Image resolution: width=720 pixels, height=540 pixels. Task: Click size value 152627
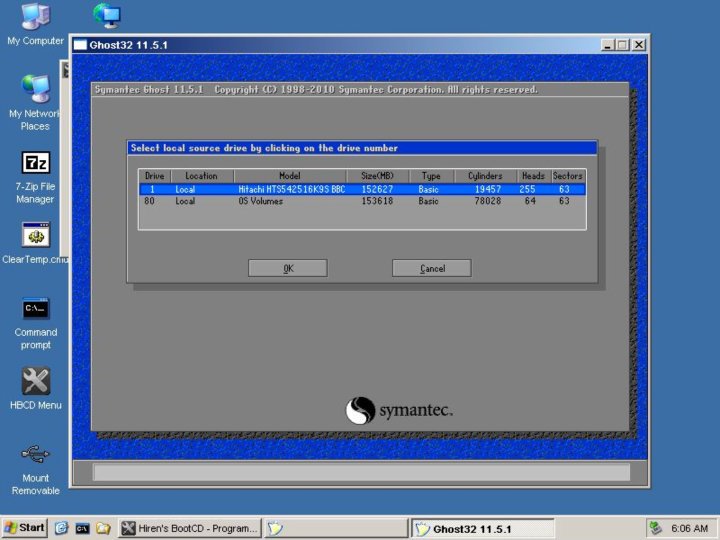point(377,189)
